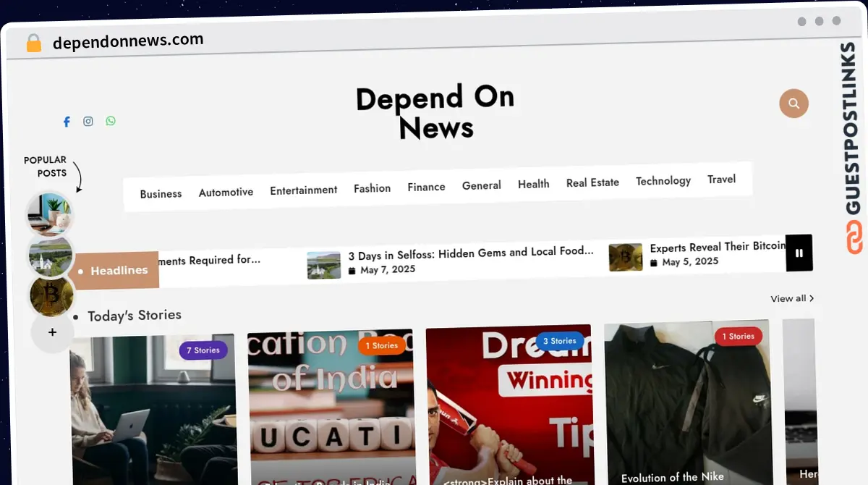
Task: Open the View all stories link
Action: point(791,298)
